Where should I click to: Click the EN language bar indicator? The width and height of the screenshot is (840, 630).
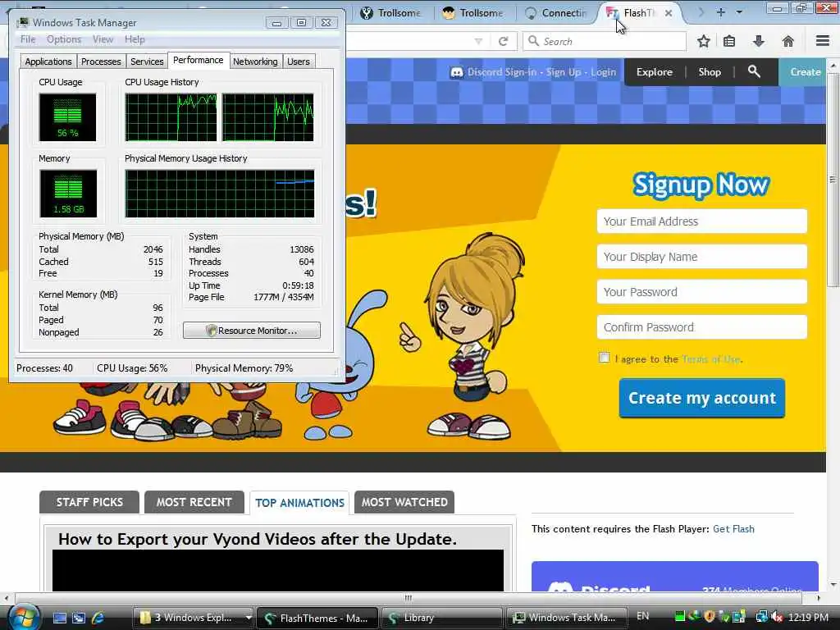coord(643,616)
